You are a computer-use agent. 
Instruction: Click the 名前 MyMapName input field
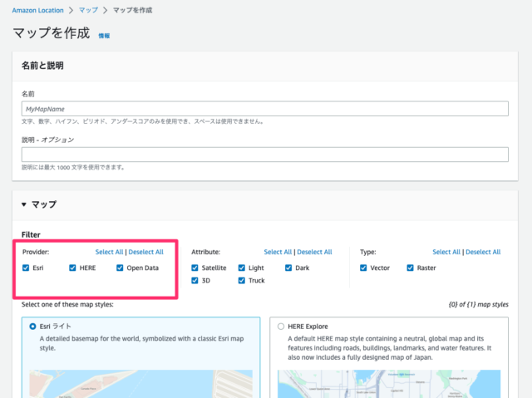pyautogui.click(x=265, y=109)
